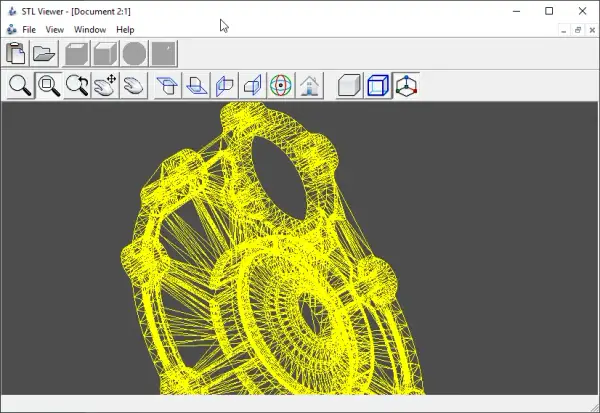Image resolution: width=600 pixels, height=413 pixels.
Task: Open the Window menu
Action: [x=90, y=29]
